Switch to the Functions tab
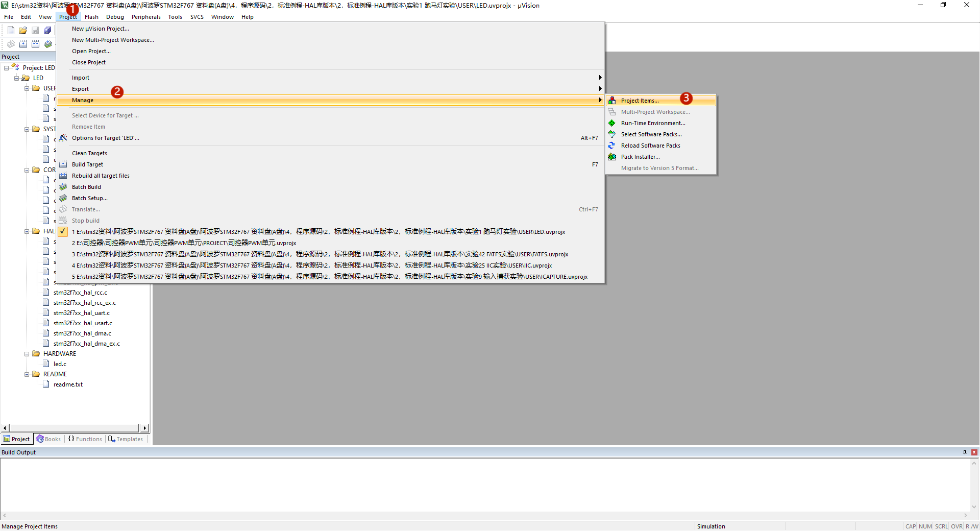Screen dimensions: 980x531 [85, 439]
